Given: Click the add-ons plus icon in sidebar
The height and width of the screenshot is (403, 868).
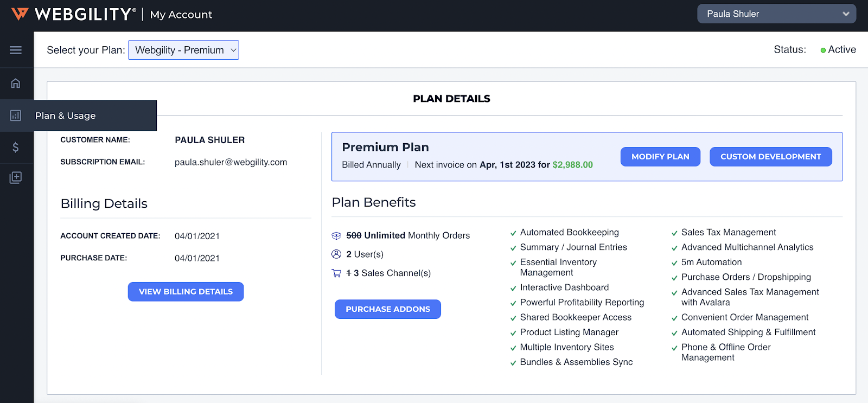Looking at the screenshot, I should coord(16,177).
